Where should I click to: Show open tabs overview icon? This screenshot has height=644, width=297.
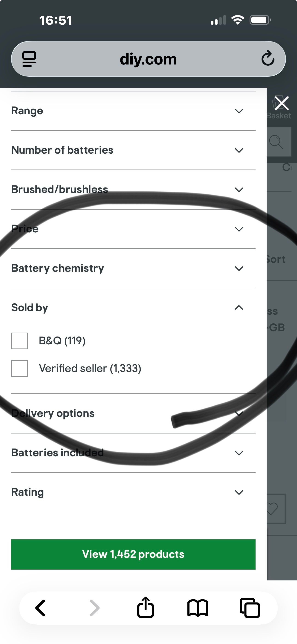click(x=250, y=608)
